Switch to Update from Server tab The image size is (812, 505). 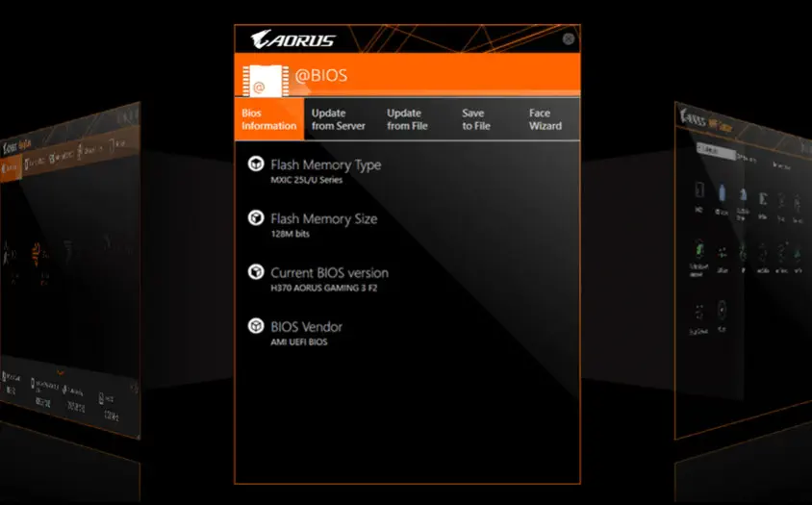pos(338,119)
